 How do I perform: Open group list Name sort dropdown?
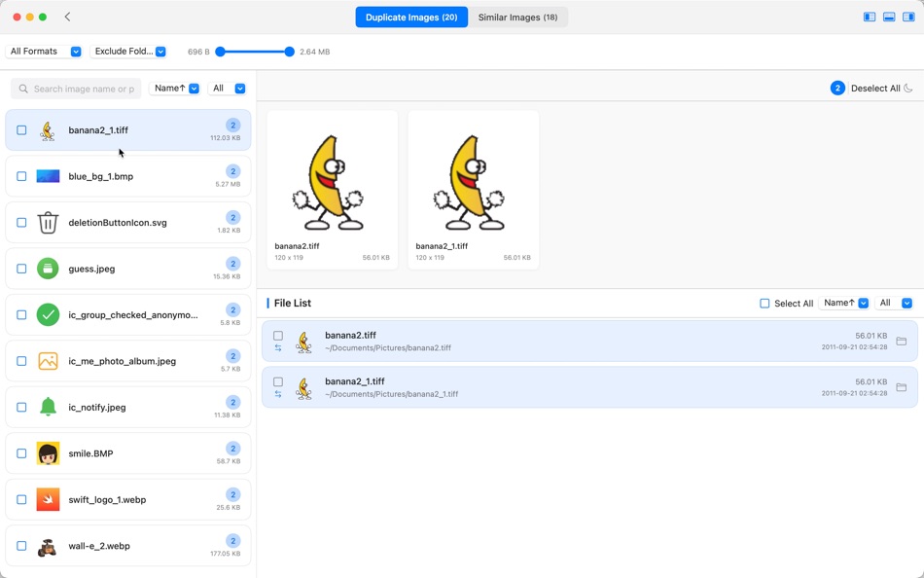point(174,89)
